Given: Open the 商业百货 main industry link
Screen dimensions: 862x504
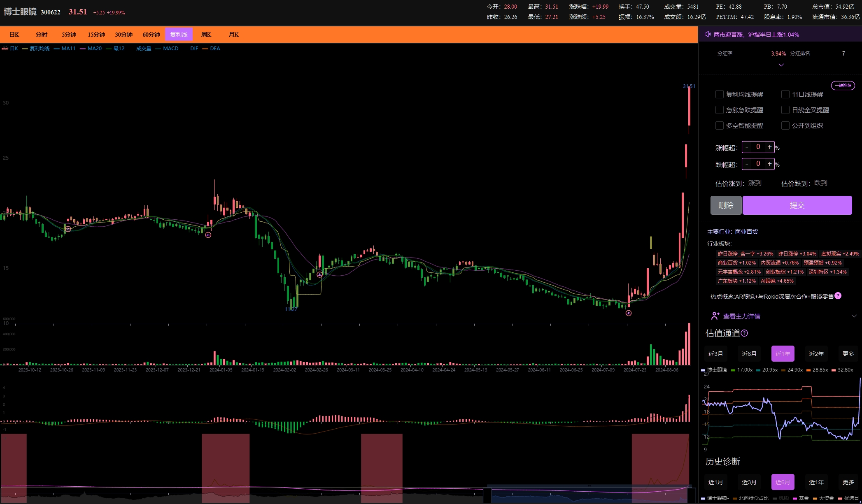Looking at the screenshot, I should (746, 232).
